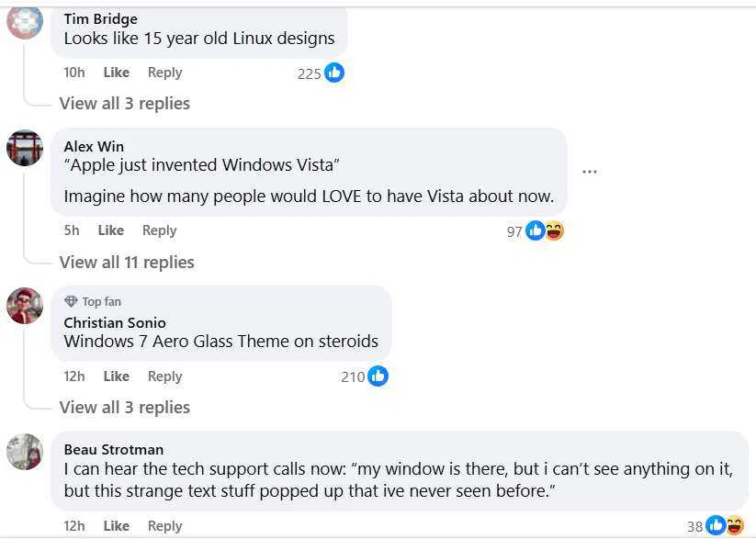Image resolution: width=756 pixels, height=539 pixels.
Task: Reply to Beau Strotman's comment
Action: (164, 525)
